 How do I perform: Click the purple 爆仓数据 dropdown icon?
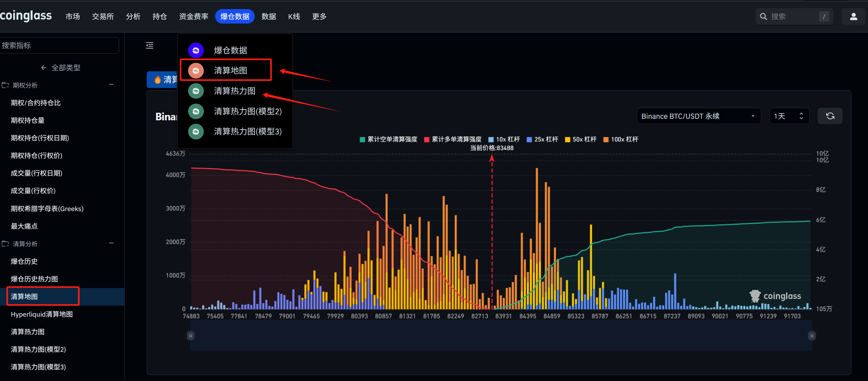click(196, 50)
